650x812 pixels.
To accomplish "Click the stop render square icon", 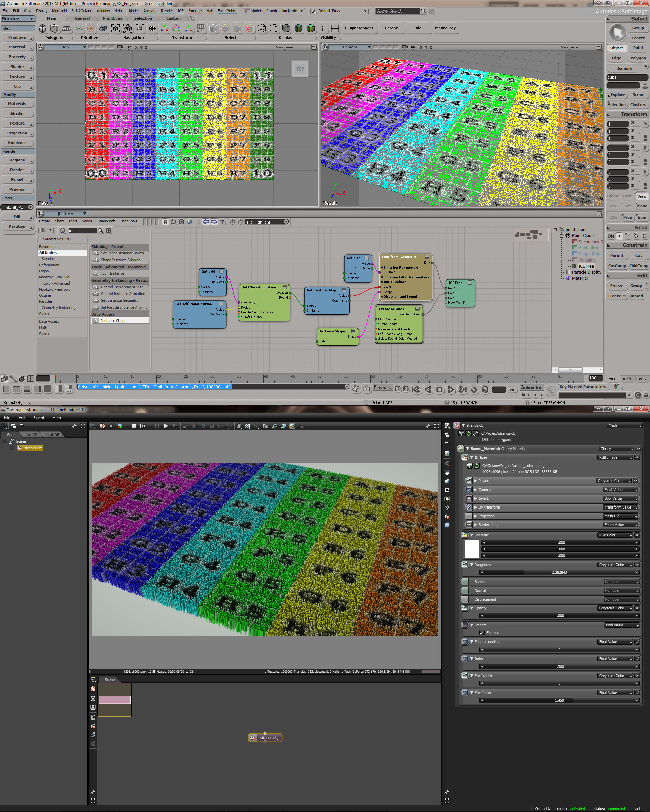I will [134, 426].
